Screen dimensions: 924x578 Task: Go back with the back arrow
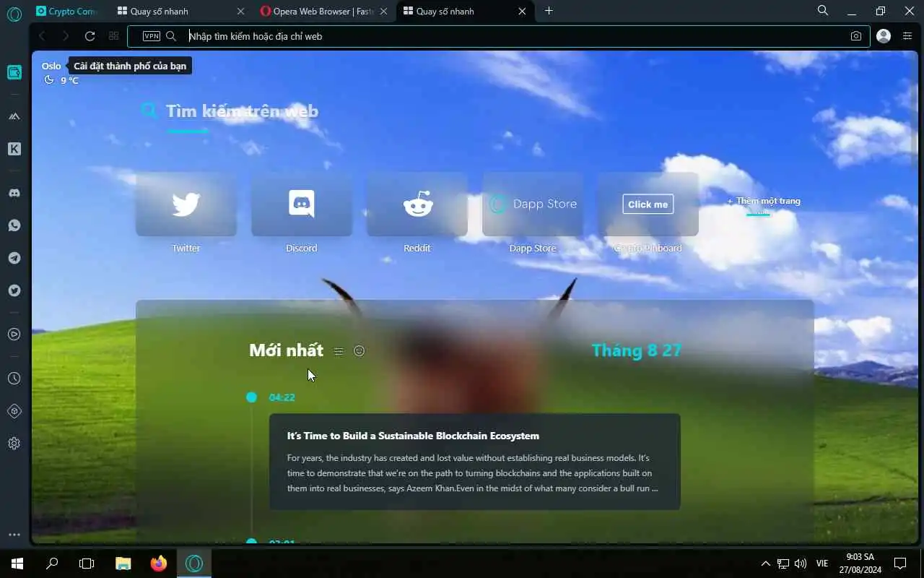pyautogui.click(x=42, y=36)
